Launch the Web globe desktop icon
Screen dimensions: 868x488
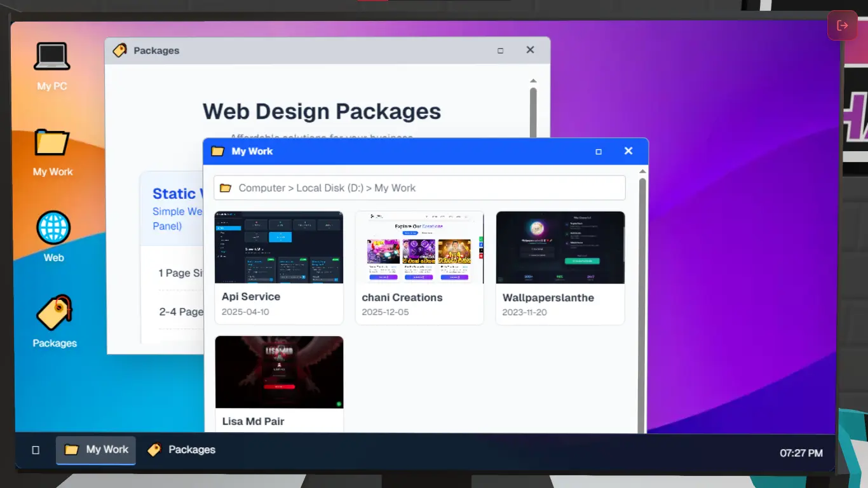[53, 236]
